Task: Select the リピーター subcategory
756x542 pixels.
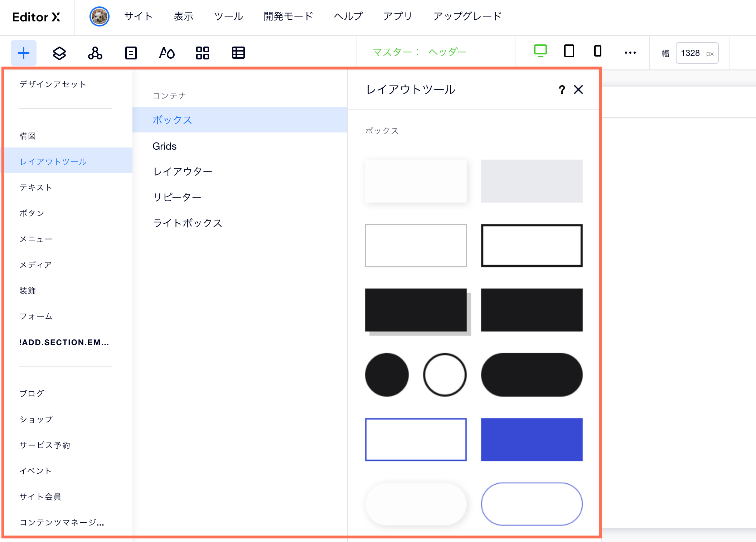Action: 177,198
